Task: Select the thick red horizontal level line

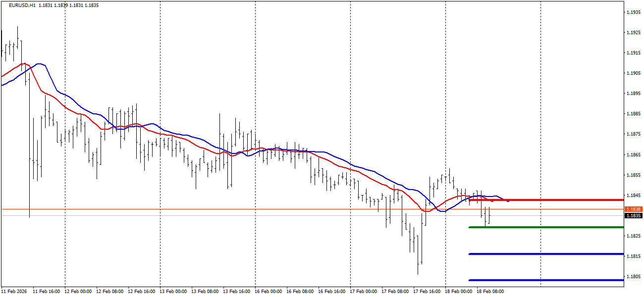Action: coord(546,200)
